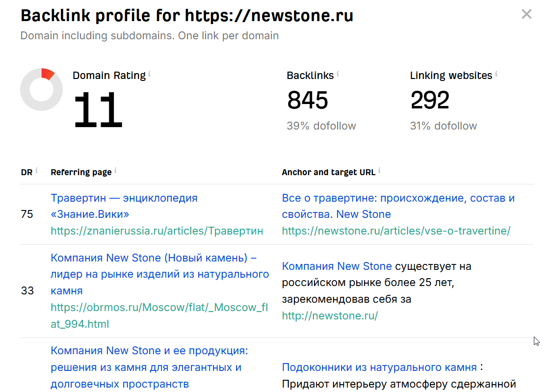Screen dimensions: 551x392
Task: Close the backlink profile dialog
Action: tap(526, 14)
